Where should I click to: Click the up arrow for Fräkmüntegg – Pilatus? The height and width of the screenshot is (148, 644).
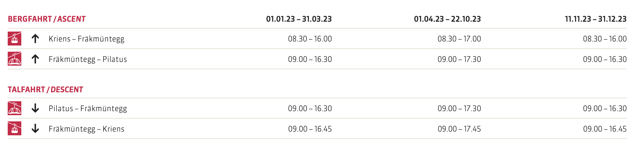pyautogui.click(x=35, y=59)
